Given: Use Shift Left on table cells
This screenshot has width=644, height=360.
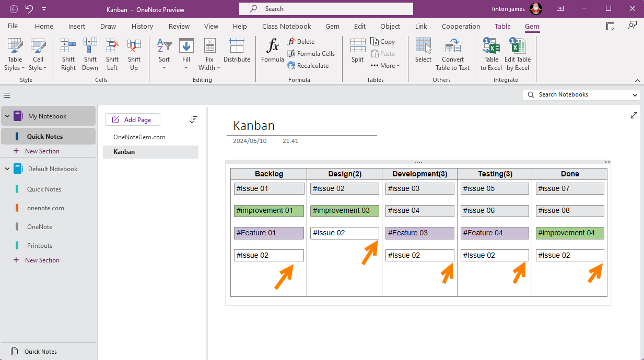Looking at the screenshot, I should coord(112,54).
